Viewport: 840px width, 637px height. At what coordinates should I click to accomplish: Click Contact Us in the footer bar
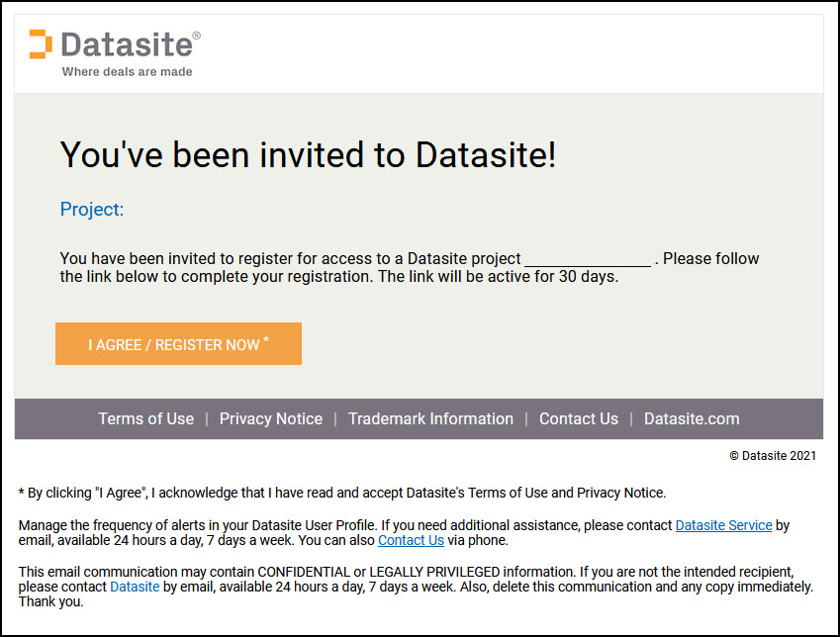tap(578, 418)
